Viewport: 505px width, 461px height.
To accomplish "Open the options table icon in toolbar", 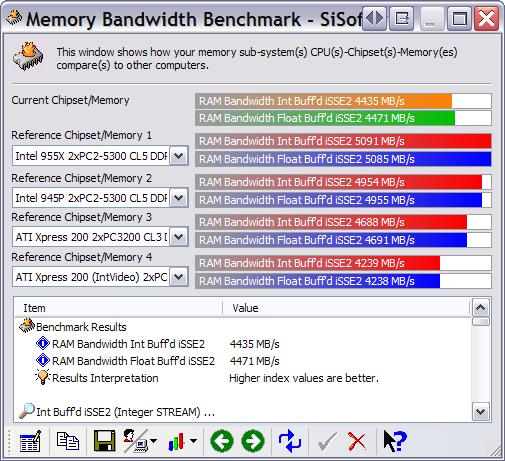I will 30,441.
